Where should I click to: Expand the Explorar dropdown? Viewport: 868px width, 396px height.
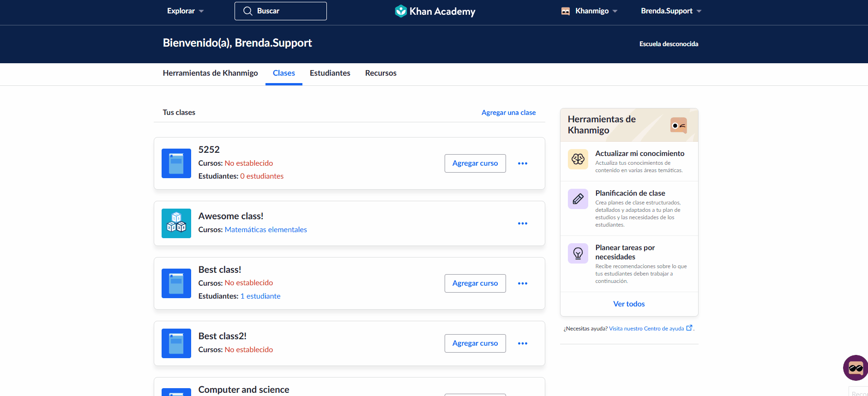tap(185, 11)
